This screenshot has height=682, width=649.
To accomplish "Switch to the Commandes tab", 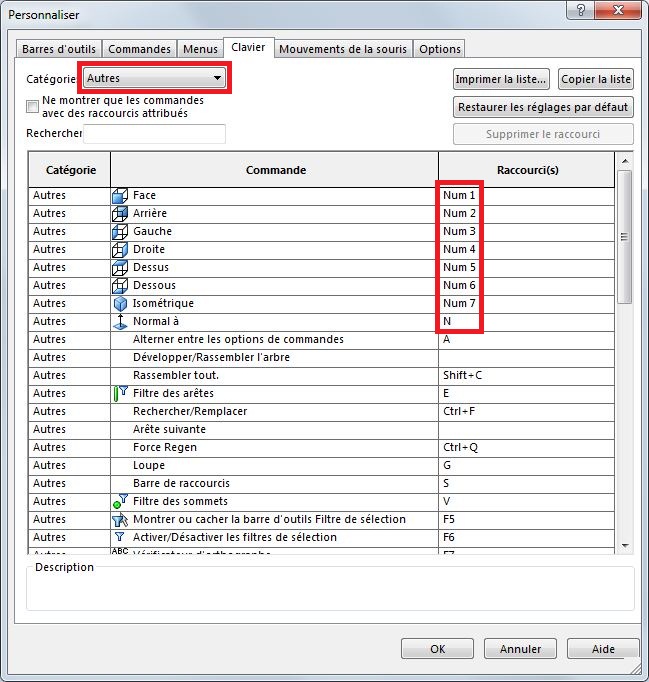I will point(139,49).
